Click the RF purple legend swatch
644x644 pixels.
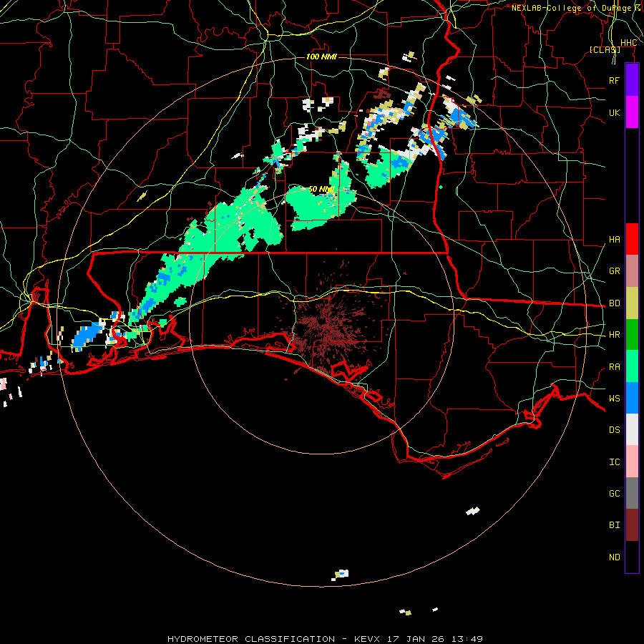632,80
